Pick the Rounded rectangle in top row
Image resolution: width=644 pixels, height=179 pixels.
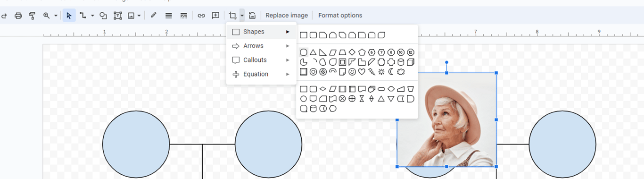(x=313, y=35)
